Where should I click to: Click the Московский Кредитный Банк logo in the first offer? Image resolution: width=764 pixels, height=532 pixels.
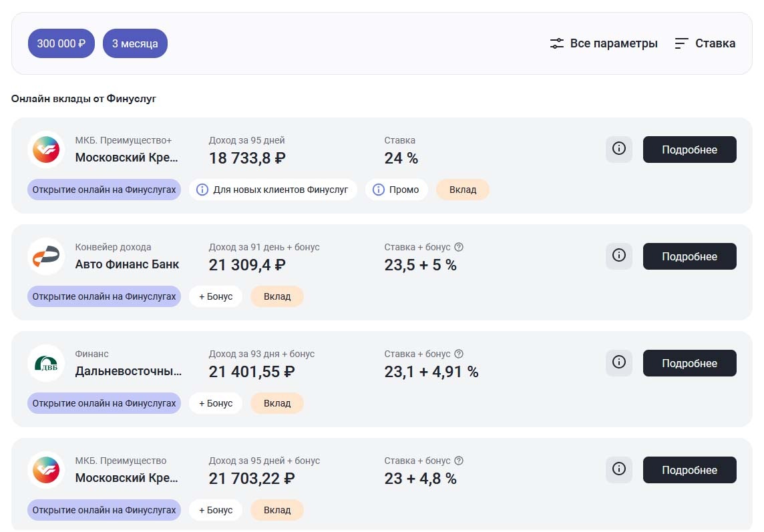click(x=46, y=150)
